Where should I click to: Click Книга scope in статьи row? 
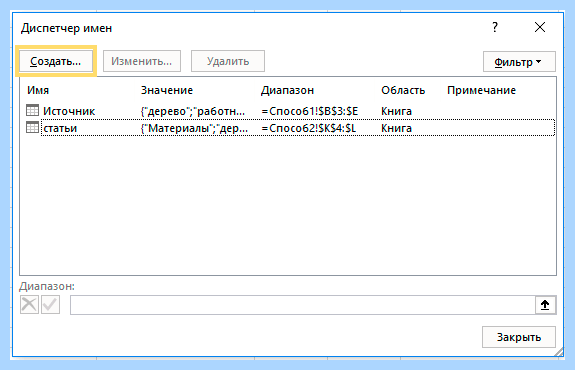tap(396, 128)
